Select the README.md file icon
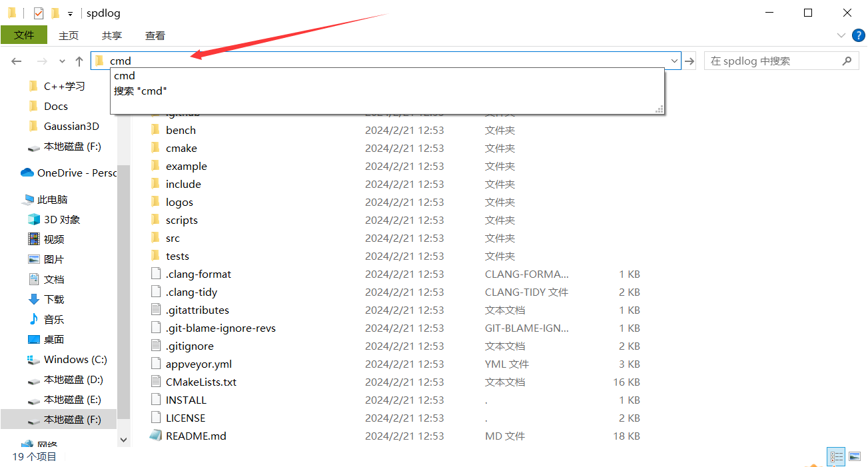Viewport: 868px width, 467px height. point(155,436)
